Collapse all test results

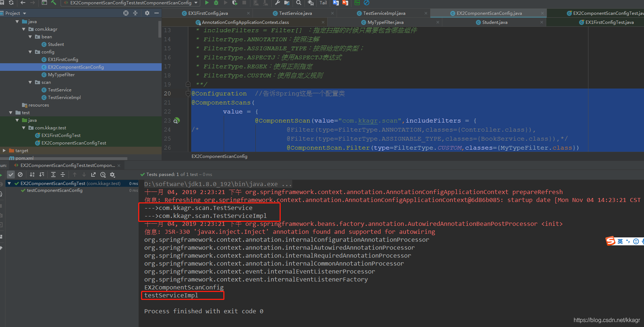(63, 175)
